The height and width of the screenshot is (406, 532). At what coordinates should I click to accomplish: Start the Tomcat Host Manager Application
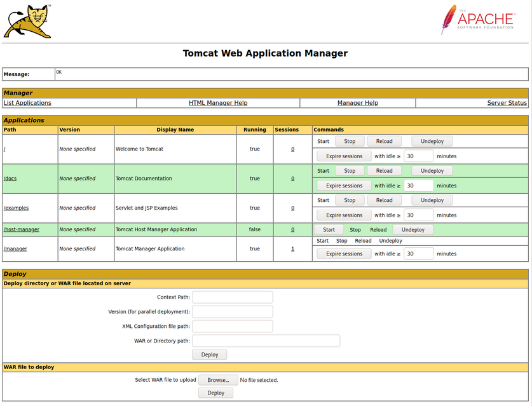[329, 229]
